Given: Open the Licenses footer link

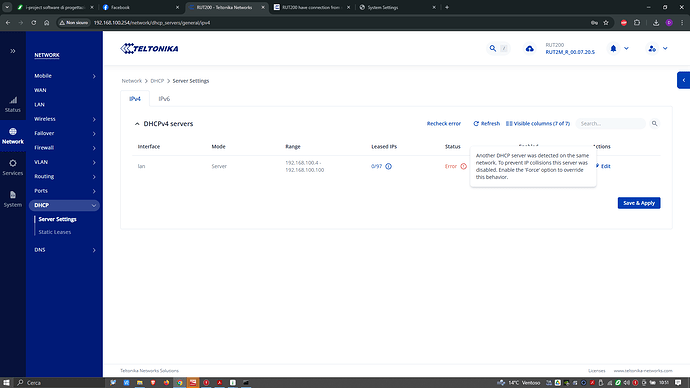Looking at the screenshot, I should click(x=597, y=371).
